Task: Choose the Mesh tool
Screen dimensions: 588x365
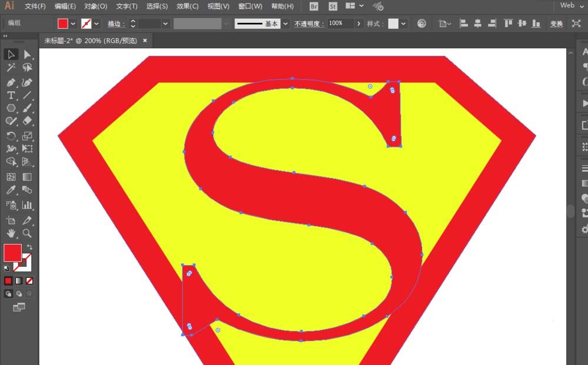Action: point(11,176)
